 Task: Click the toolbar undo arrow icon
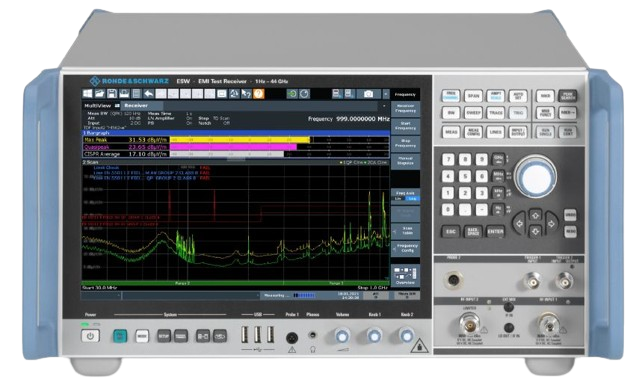148,94
